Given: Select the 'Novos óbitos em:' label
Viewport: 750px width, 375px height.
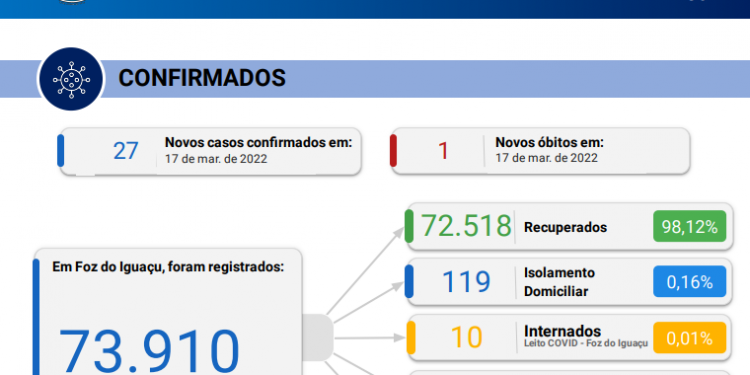Looking at the screenshot, I should [550, 143].
